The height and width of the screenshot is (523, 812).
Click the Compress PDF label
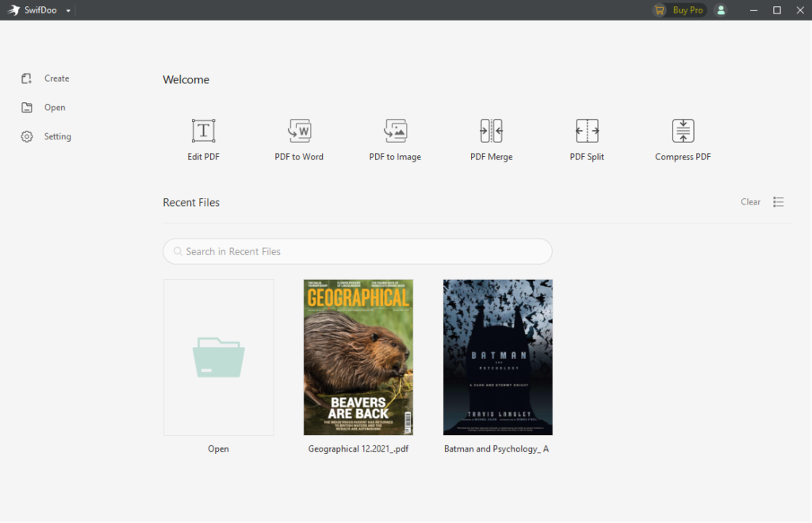683,157
